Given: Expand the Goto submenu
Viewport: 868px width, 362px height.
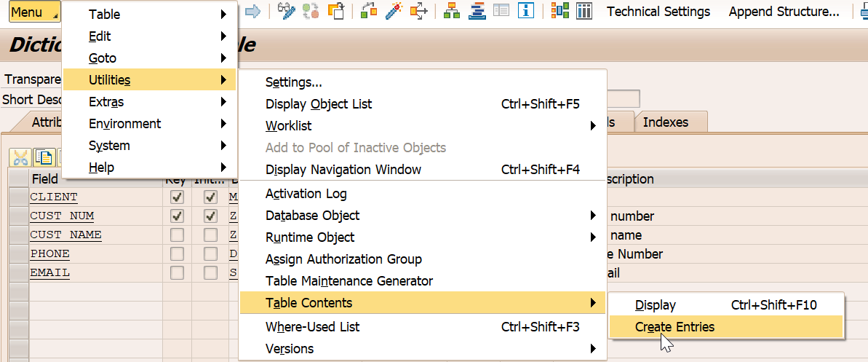Looking at the screenshot, I should pyautogui.click(x=149, y=58).
